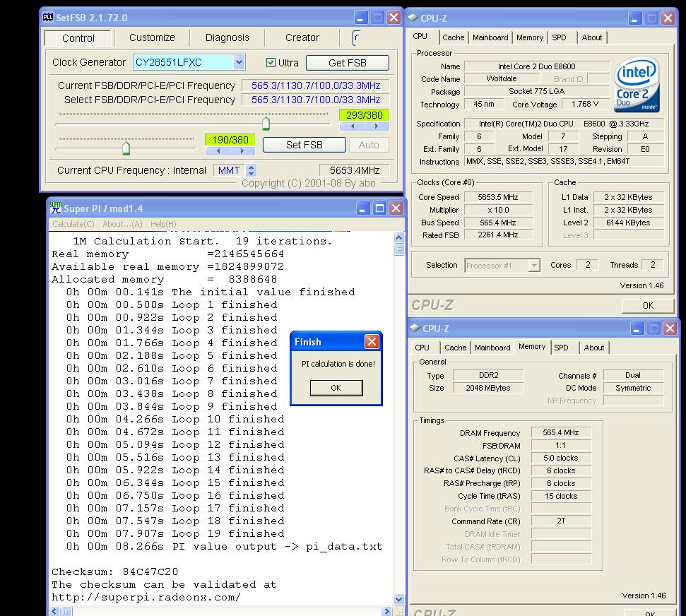Click the Intel Core 2 Duo logo

pyautogui.click(x=637, y=86)
